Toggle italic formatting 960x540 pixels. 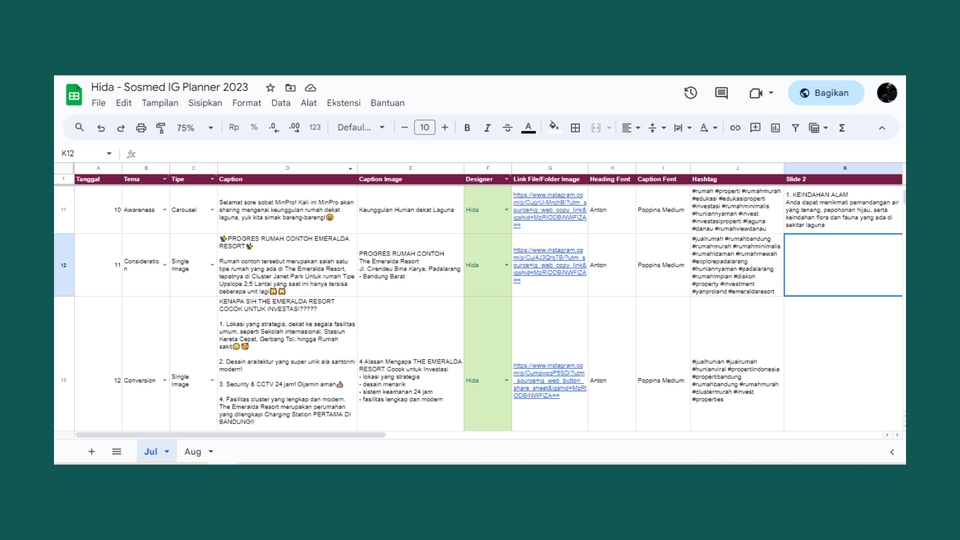(487, 128)
